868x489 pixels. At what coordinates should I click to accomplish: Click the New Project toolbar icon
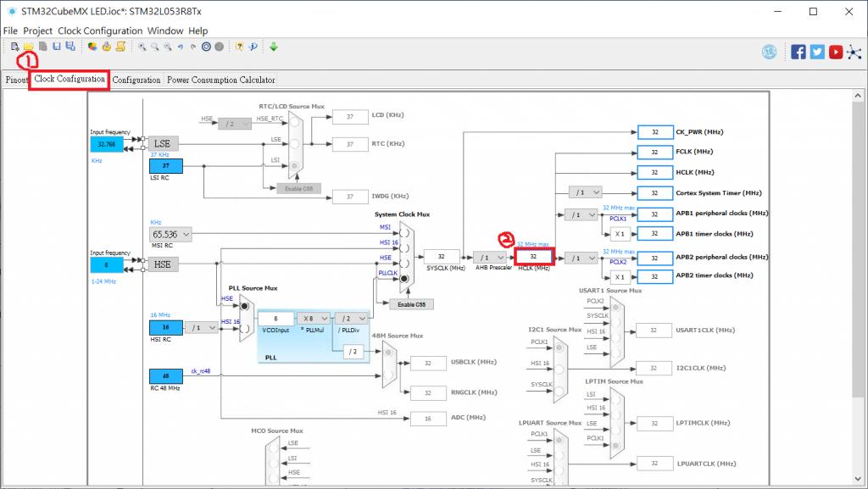[x=15, y=47]
